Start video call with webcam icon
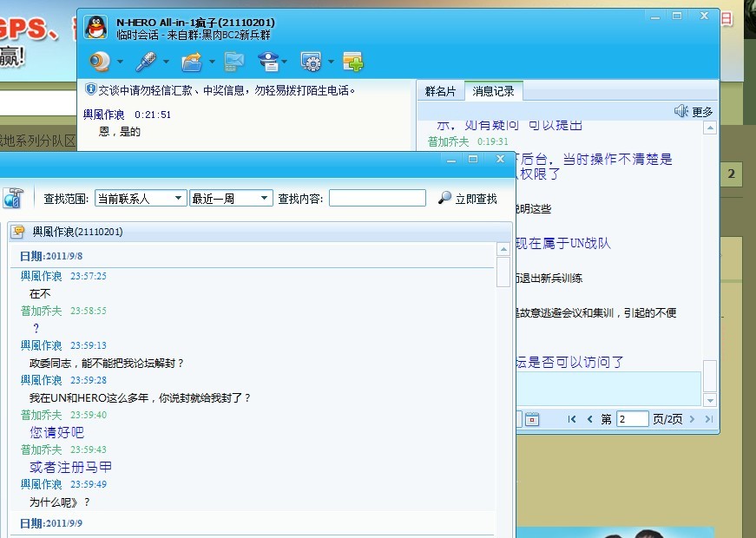This screenshot has width=756, height=538. click(100, 62)
